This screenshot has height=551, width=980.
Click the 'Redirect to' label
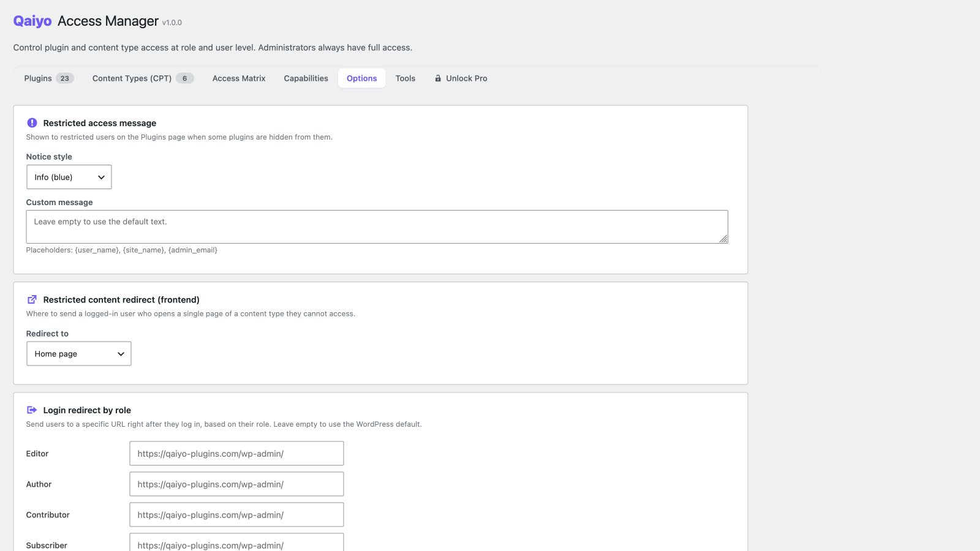(47, 334)
